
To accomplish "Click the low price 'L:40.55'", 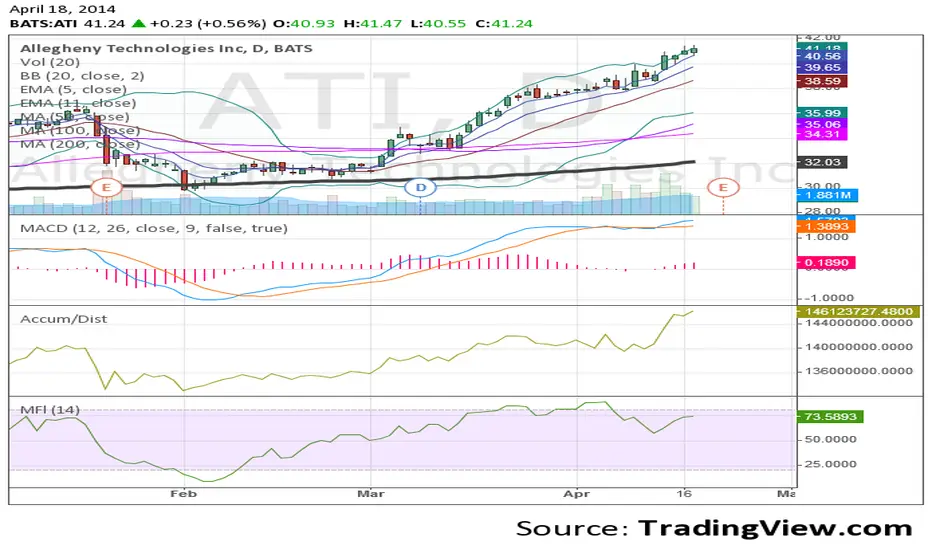I will [x=439, y=24].
